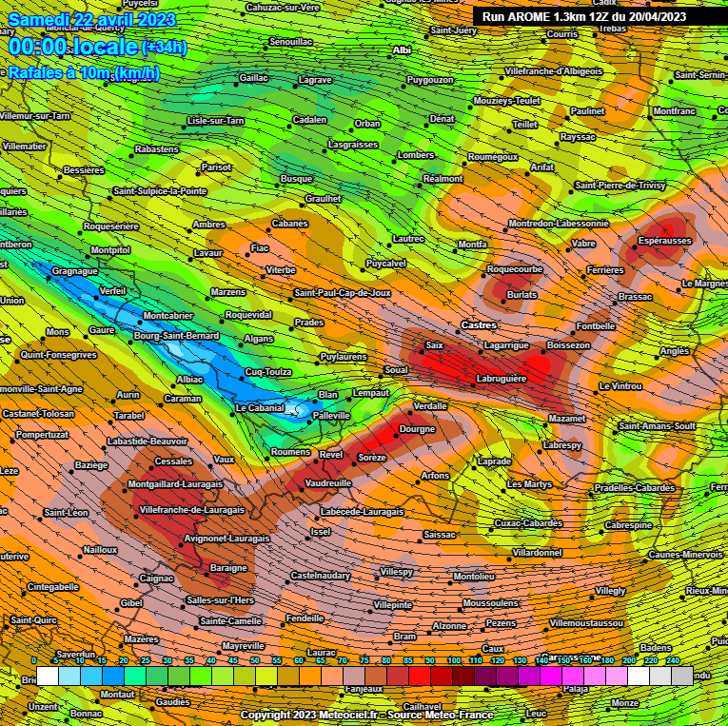
Task: Click the 'Run AROME 1.3km 12Z' header
Action: click(584, 17)
